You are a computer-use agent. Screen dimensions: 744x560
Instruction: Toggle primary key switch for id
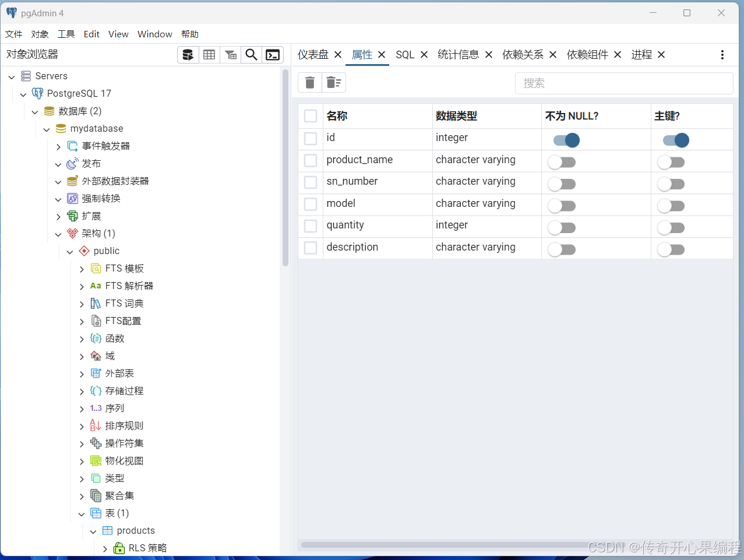coord(675,140)
